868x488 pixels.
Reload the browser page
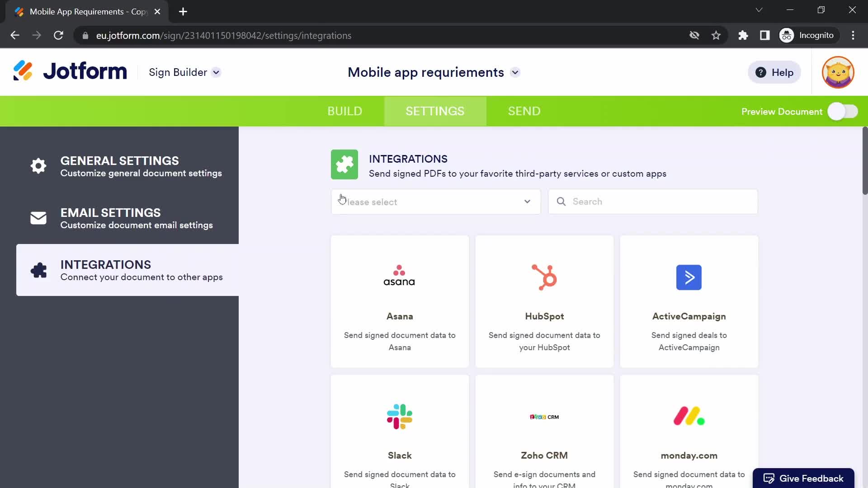[58, 35]
